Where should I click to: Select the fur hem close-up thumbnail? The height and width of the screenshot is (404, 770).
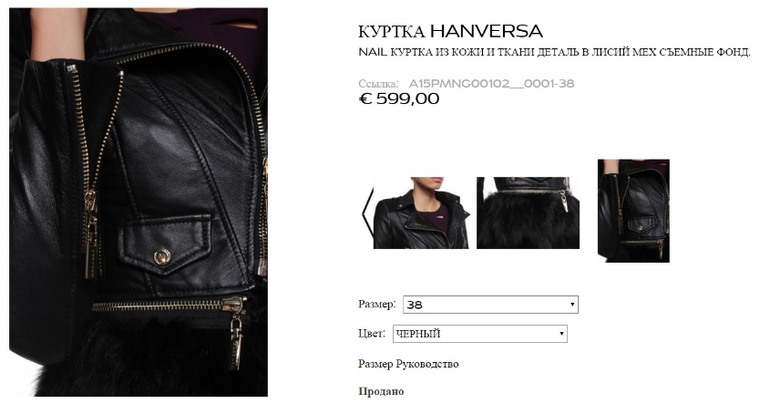point(528,213)
